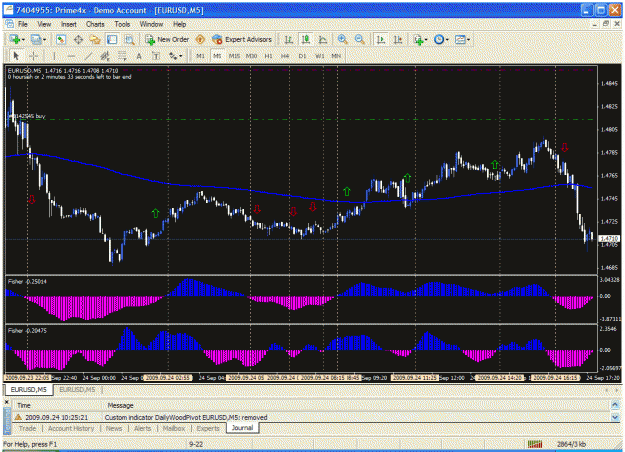The width and height of the screenshot is (625, 452).
Task: Open the News terminal tab
Action: tap(114, 428)
